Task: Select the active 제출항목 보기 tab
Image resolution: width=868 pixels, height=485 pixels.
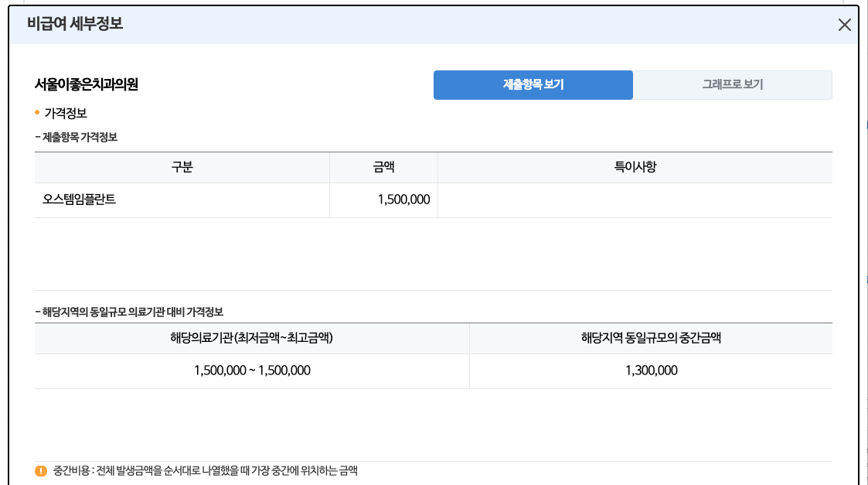Action: click(x=533, y=84)
